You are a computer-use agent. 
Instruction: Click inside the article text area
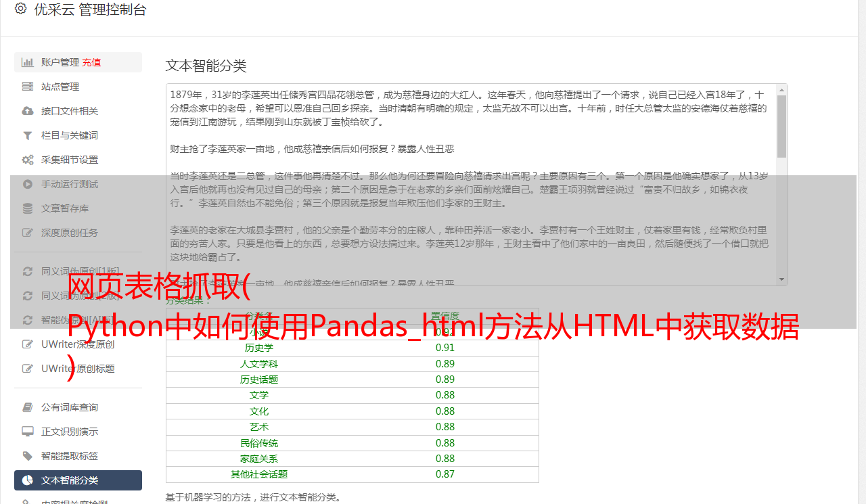(471, 185)
